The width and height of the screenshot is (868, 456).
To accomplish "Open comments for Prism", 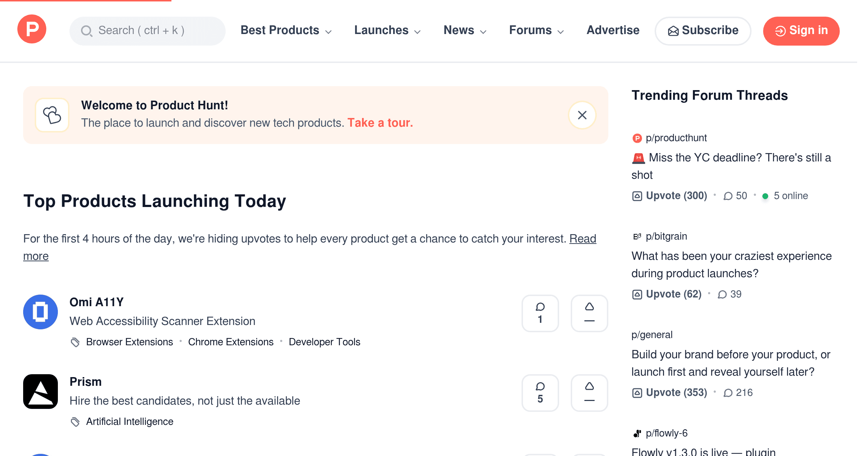I will [540, 393].
